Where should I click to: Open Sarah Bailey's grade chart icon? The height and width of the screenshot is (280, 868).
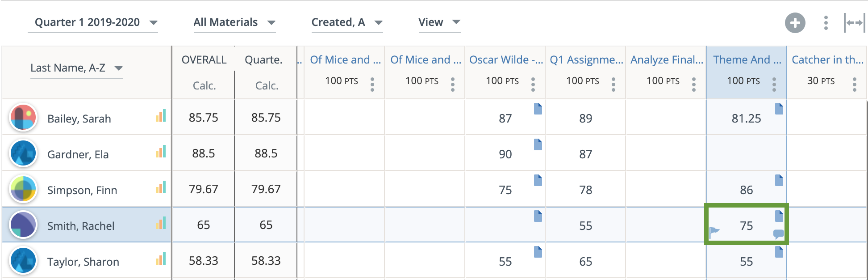click(x=161, y=116)
